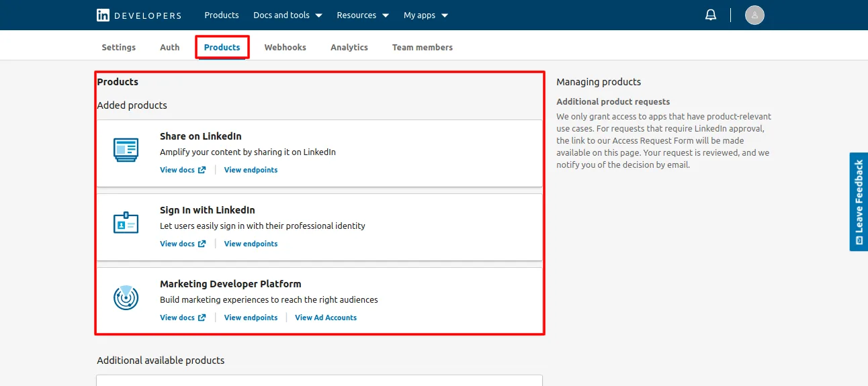Select the Products tab

pyautogui.click(x=222, y=47)
